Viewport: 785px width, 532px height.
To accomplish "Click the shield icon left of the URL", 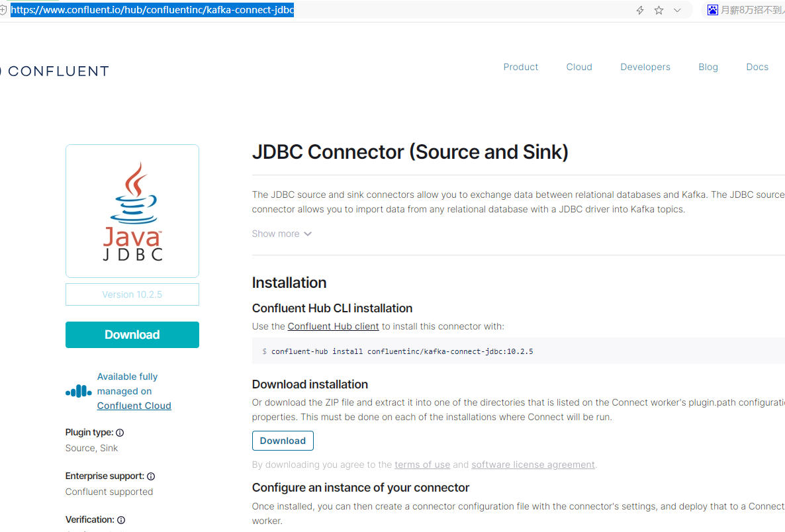I will (3, 9).
